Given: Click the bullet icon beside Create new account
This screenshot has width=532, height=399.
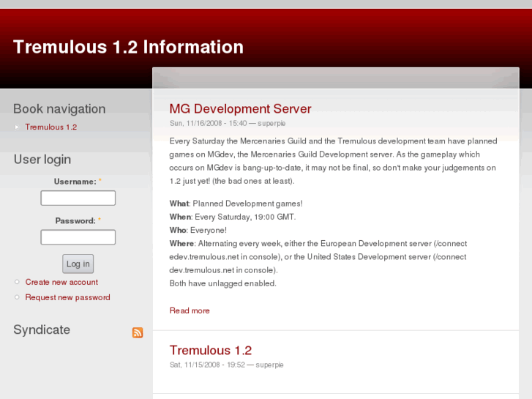Looking at the screenshot, I should (17, 282).
